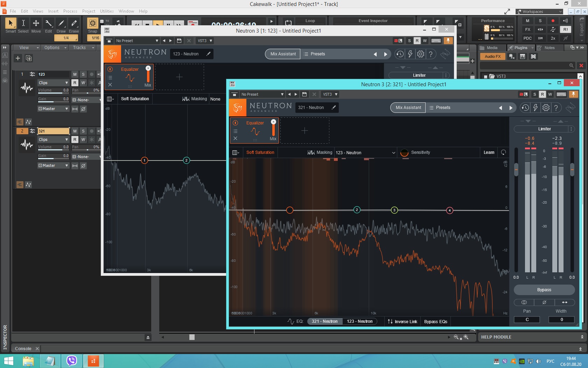Open the Utilities menu
The height and width of the screenshot is (368, 588).
pos(107,11)
